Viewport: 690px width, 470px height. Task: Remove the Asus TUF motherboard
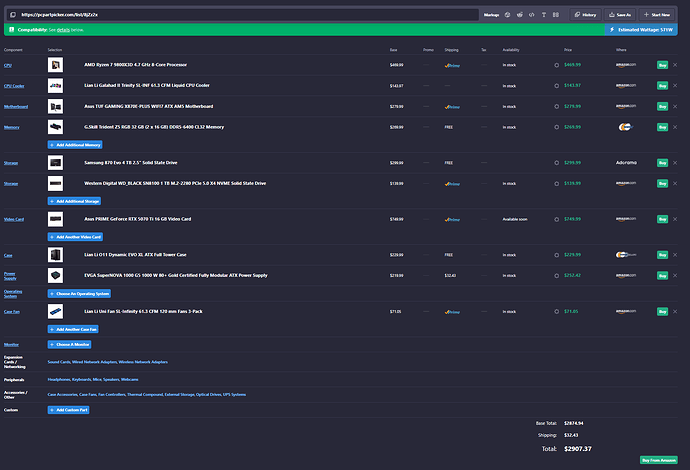(675, 106)
